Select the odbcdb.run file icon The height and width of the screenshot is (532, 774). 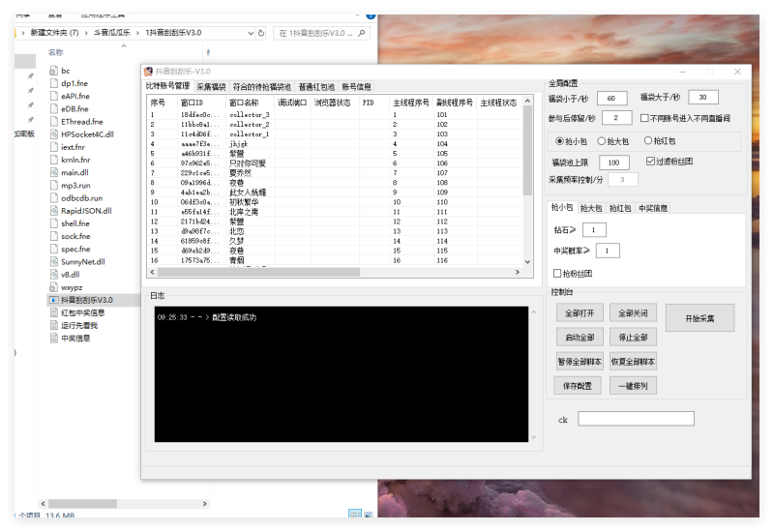[x=54, y=198]
